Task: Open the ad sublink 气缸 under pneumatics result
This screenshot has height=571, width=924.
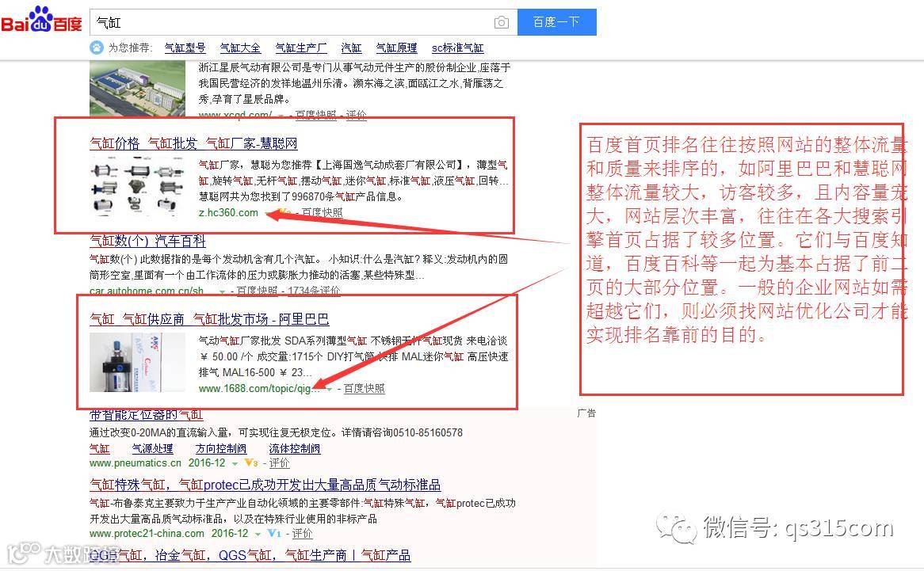Action: tap(100, 448)
